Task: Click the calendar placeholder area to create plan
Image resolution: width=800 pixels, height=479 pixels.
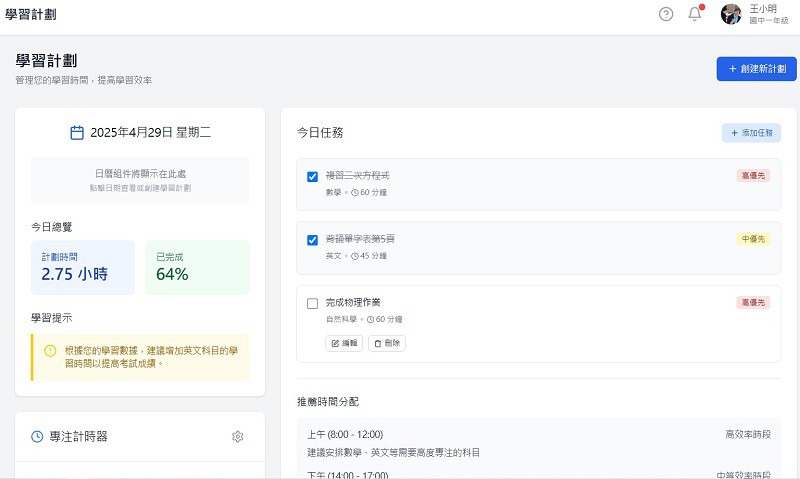Action: tap(140, 180)
